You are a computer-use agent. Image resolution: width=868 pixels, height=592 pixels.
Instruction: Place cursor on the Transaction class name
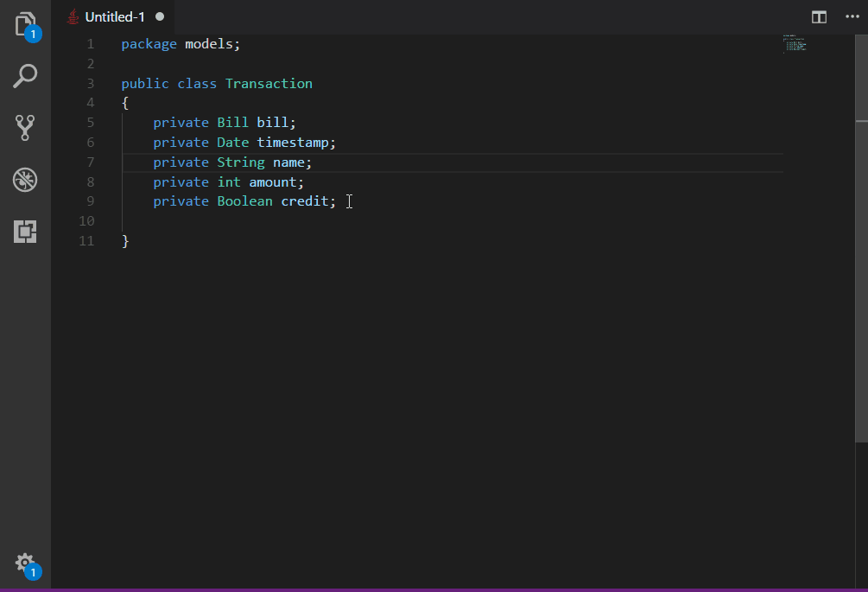(269, 83)
